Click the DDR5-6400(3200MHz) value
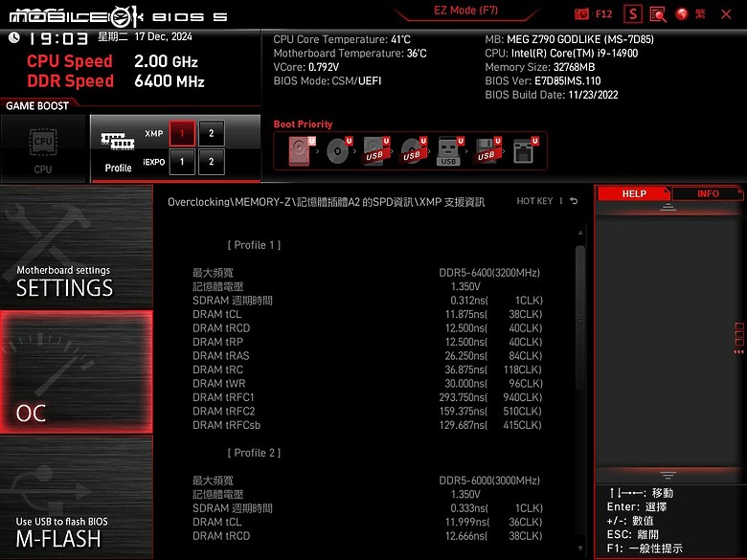The width and height of the screenshot is (747, 560). pyautogui.click(x=489, y=273)
